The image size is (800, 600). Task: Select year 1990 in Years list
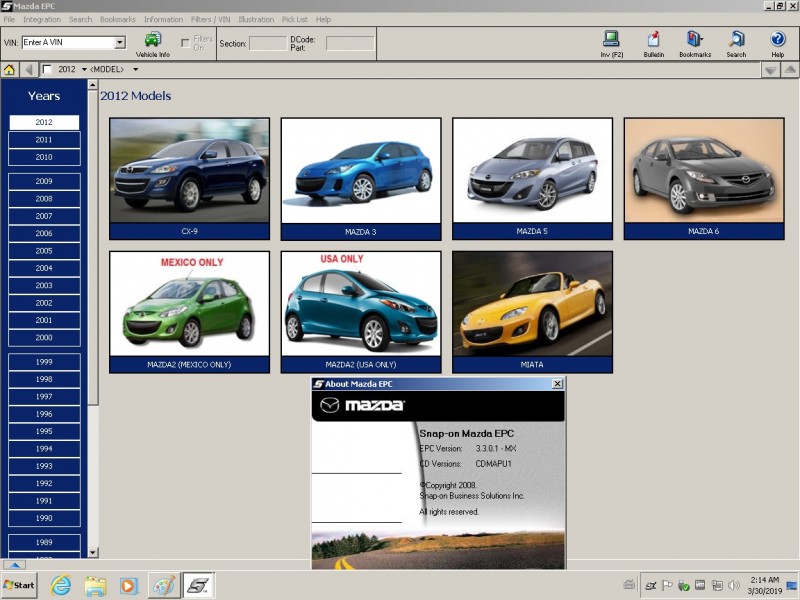tap(44, 518)
